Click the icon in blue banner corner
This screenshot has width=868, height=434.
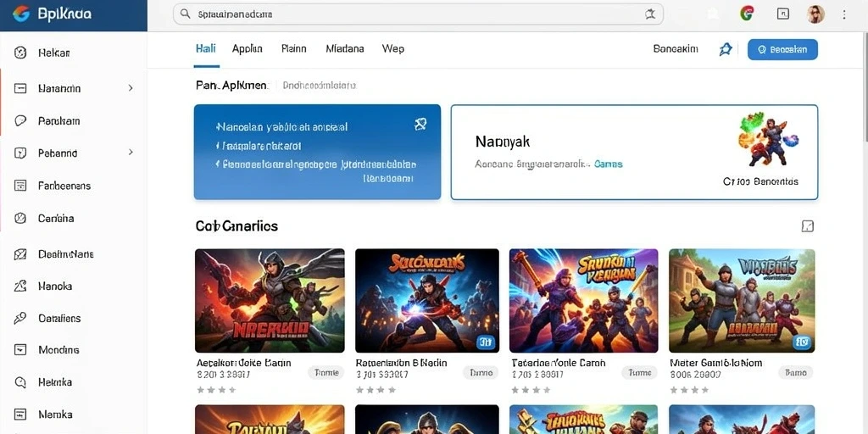pyautogui.click(x=420, y=125)
